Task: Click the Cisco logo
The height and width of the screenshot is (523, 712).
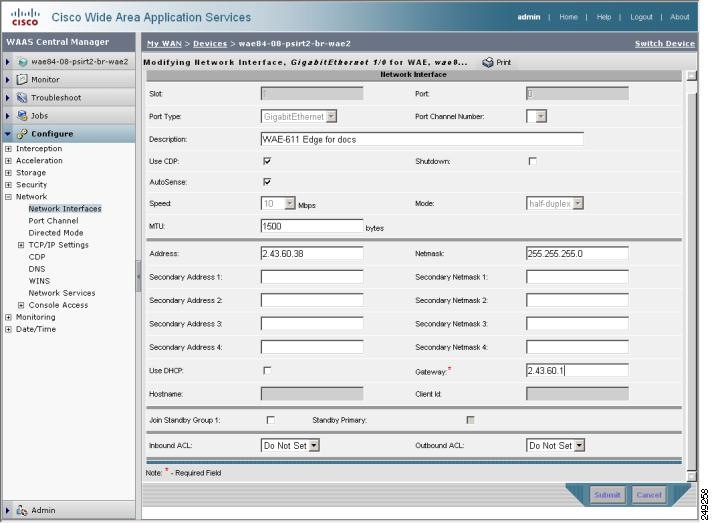Action: coord(25,17)
